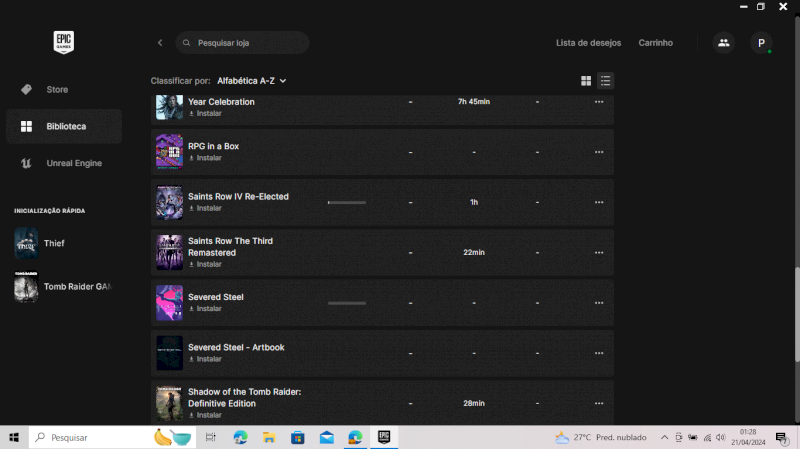Click the 7h 45min playtime value
This screenshot has width=800, height=449.
click(474, 102)
